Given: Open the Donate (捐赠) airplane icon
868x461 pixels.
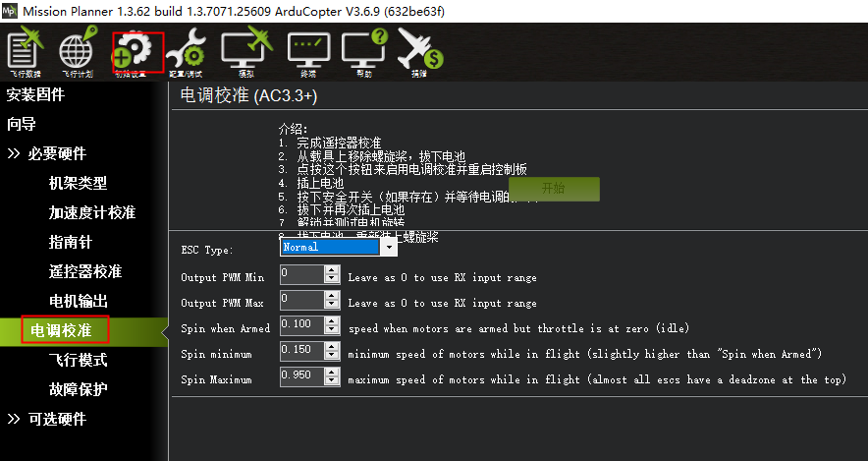Looking at the screenshot, I should click(x=419, y=53).
